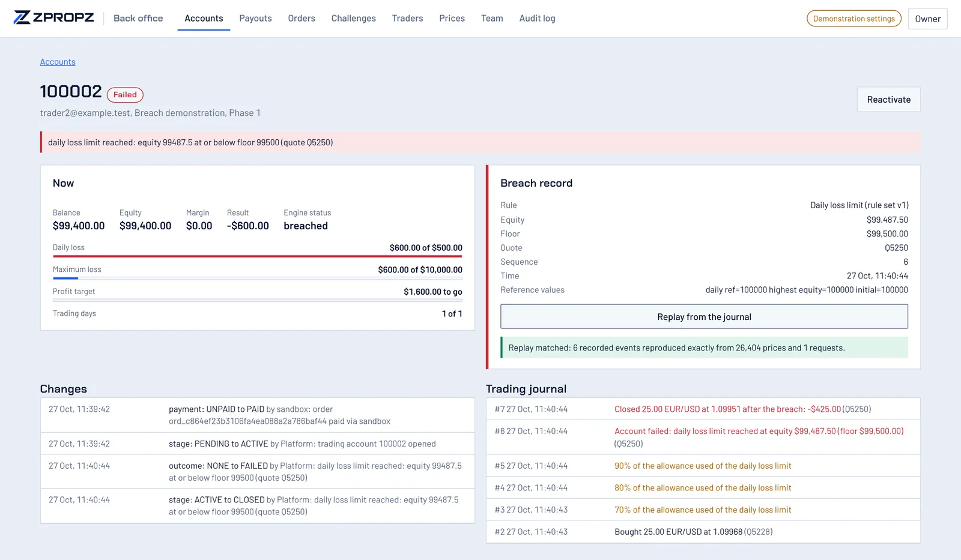Click the ZPROPZ logo

point(53,17)
